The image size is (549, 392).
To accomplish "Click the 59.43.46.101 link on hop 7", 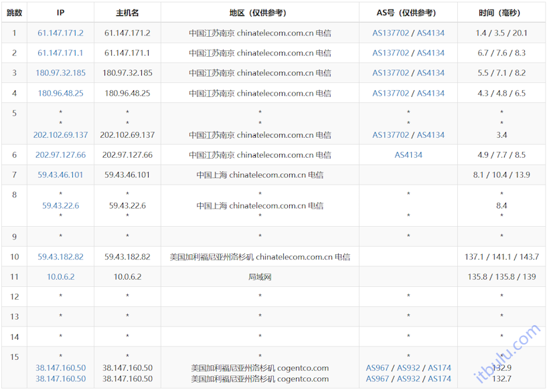I will (61, 175).
